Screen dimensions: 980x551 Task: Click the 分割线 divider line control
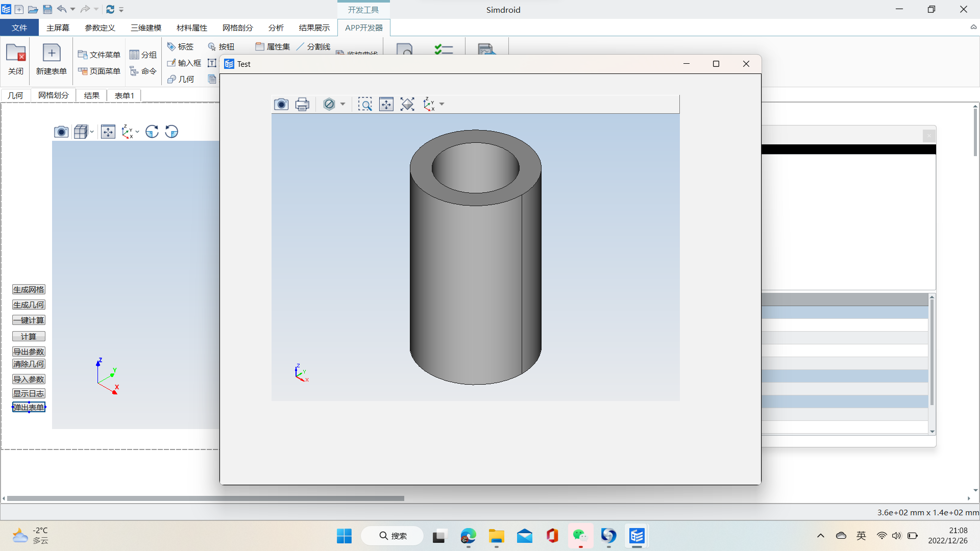[x=313, y=46]
